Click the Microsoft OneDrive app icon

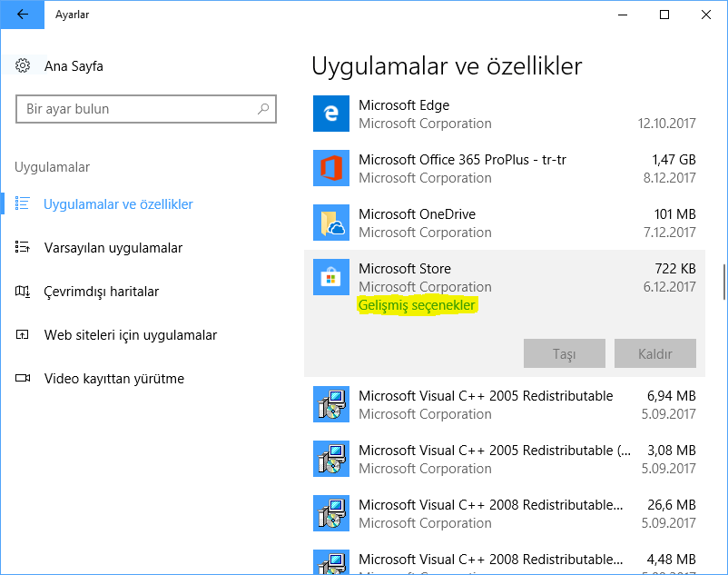[x=331, y=223]
